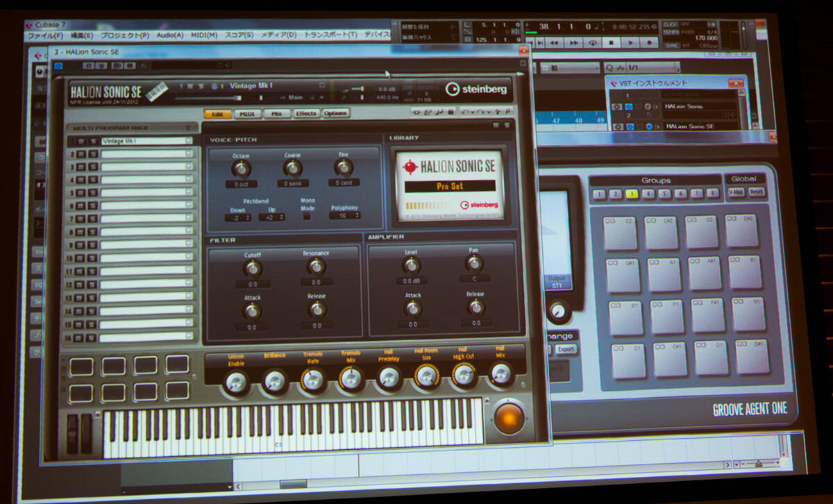The height and width of the screenshot is (504, 833).
Task: Switch to the Edit tab in HALion
Action: pyautogui.click(x=217, y=114)
